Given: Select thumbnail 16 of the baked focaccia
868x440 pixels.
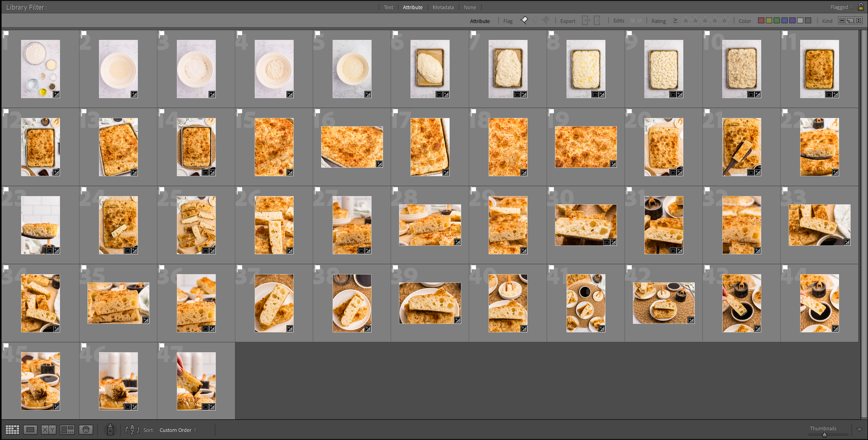Looking at the screenshot, I should point(351,147).
